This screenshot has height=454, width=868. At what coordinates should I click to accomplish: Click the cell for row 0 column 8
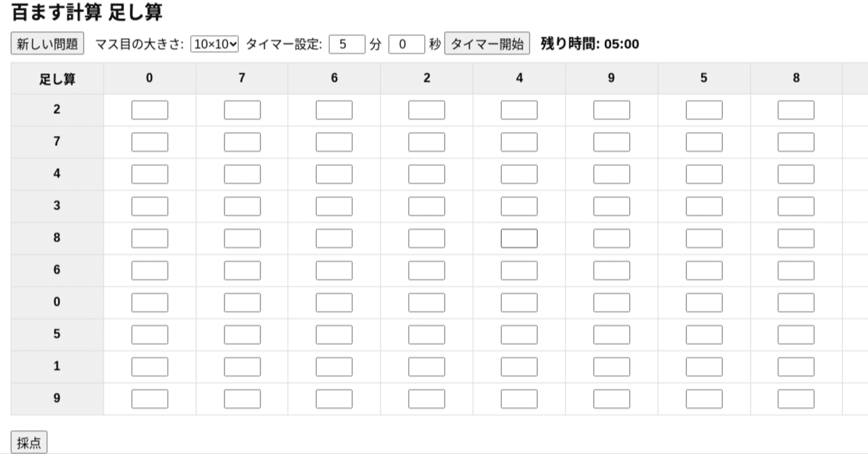[795, 302]
